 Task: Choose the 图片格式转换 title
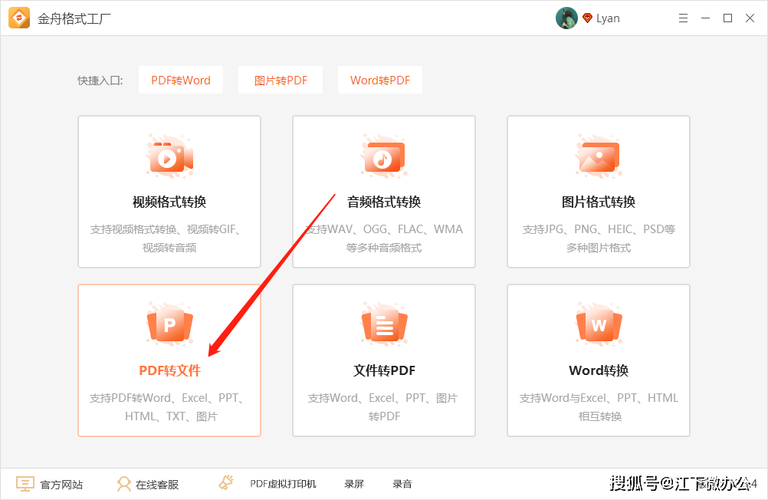[599, 202]
